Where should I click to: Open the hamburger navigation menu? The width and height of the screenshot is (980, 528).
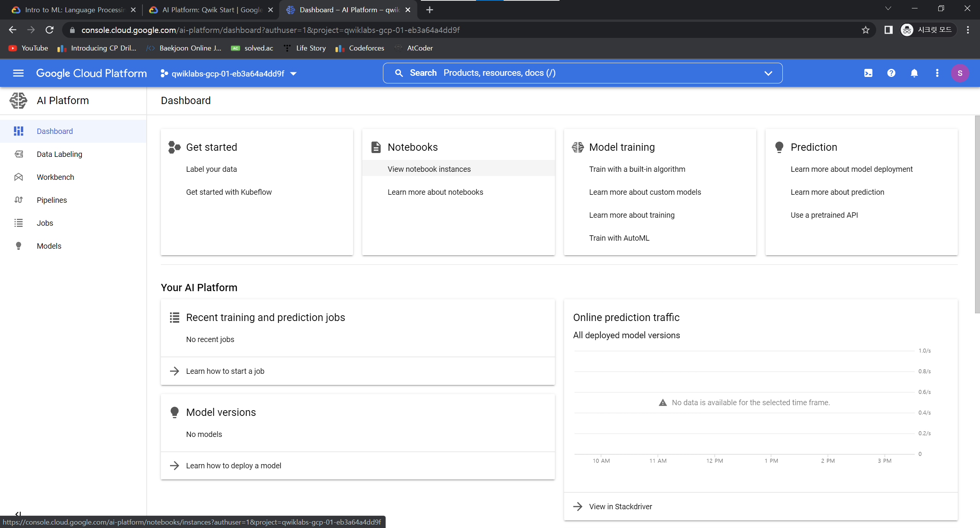pyautogui.click(x=18, y=73)
